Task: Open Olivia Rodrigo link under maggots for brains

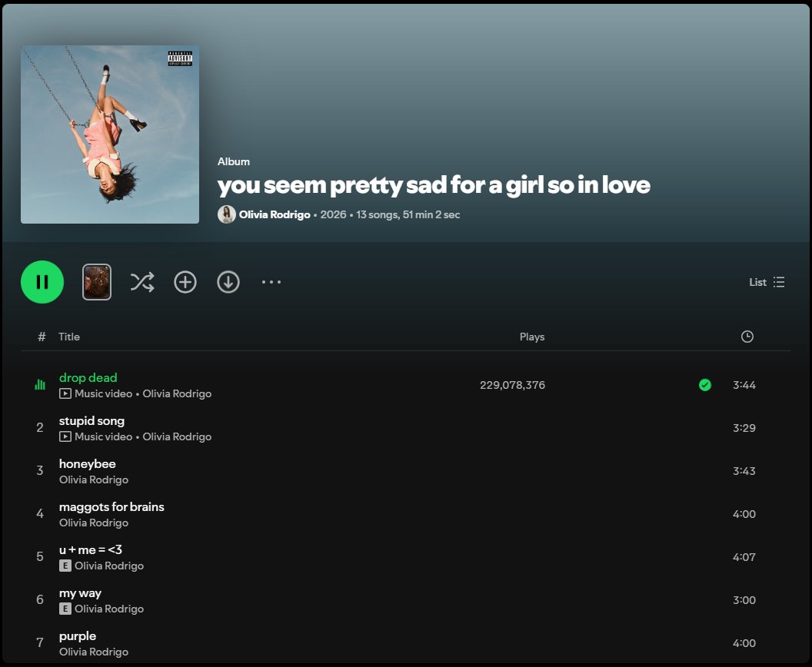Action: point(94,523)
